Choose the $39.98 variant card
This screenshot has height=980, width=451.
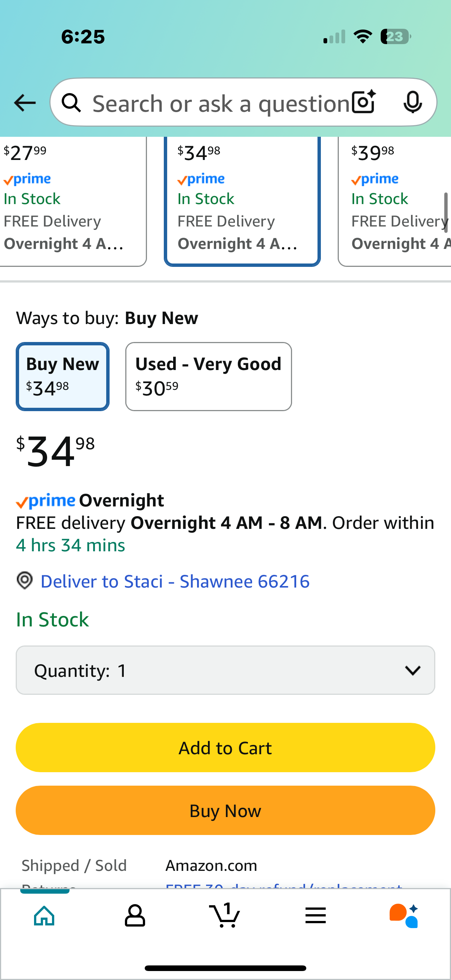[x=395, y=201]
